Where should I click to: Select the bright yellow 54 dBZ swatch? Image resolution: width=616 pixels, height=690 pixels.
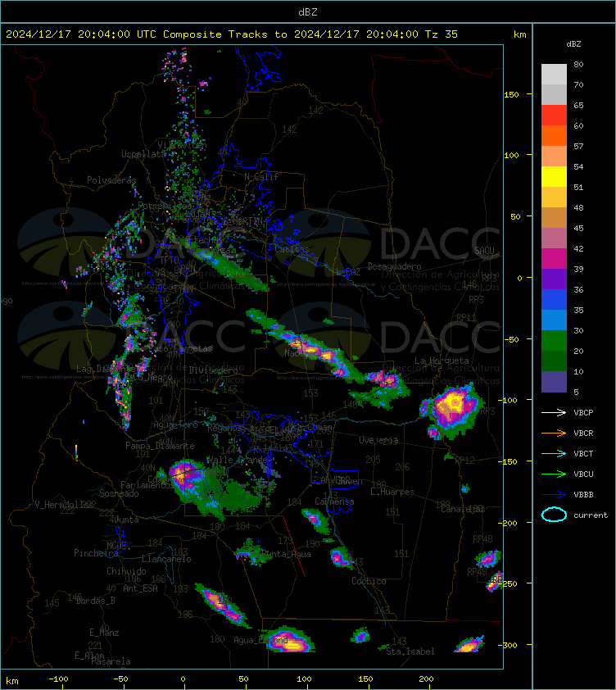[x=554, y=176]
